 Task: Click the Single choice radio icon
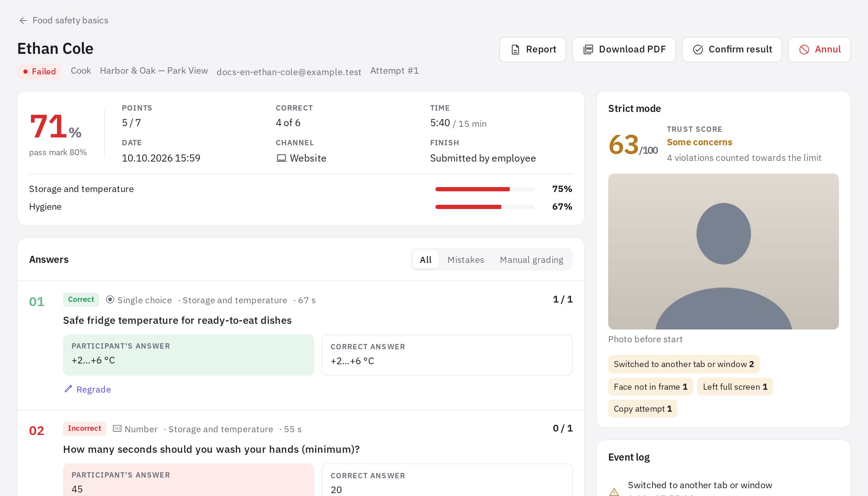[x=110, y=300]
